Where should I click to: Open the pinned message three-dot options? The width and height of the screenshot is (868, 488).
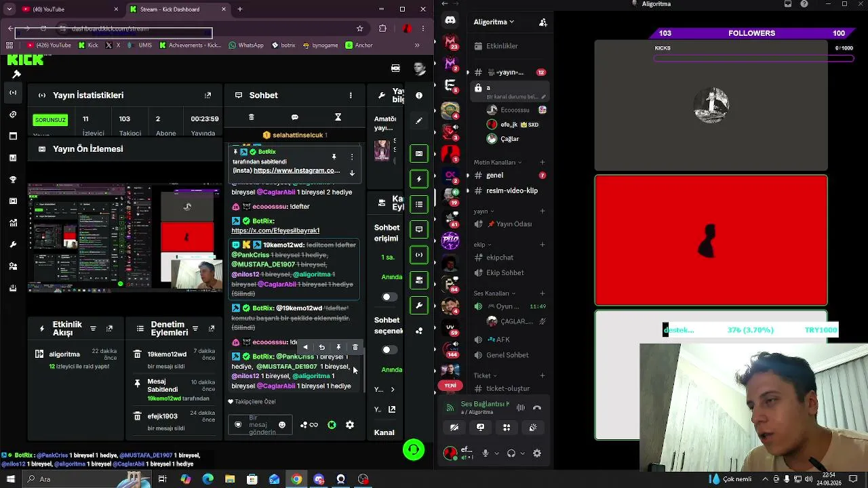pyautogui.click(x=351, y=157)
